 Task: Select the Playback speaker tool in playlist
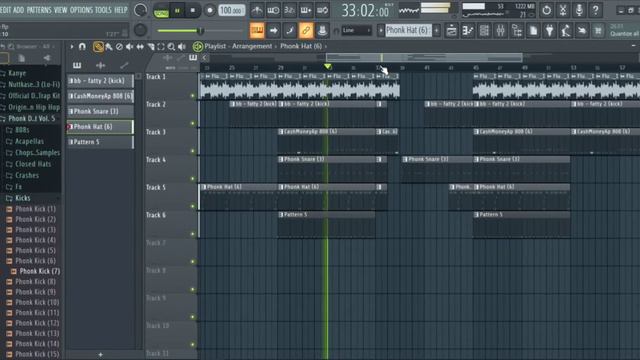(x=182, y=47)
